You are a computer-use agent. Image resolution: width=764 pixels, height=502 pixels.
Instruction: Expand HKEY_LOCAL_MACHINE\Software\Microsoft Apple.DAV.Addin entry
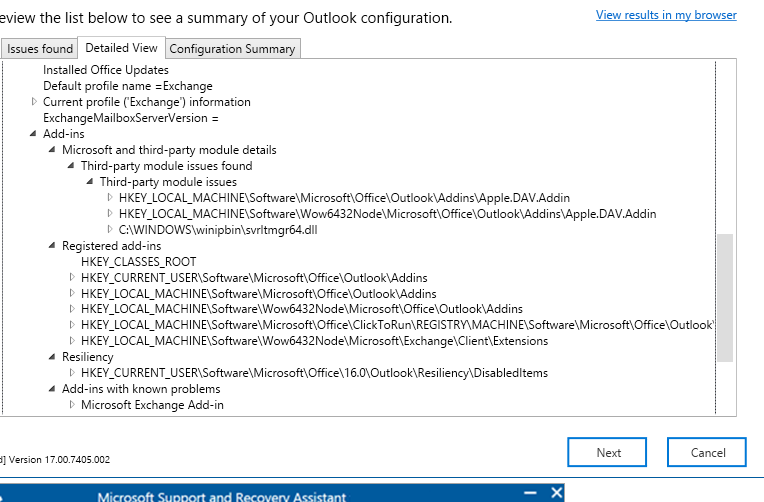[110, 197]
